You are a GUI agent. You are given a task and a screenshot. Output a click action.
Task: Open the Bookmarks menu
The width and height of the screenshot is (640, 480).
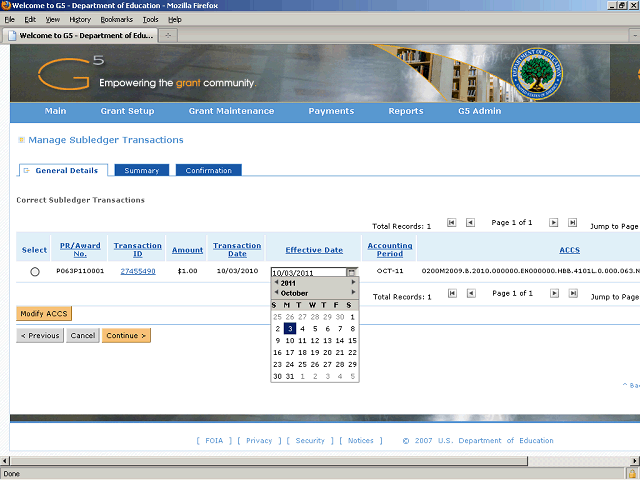tap(117, 20)
